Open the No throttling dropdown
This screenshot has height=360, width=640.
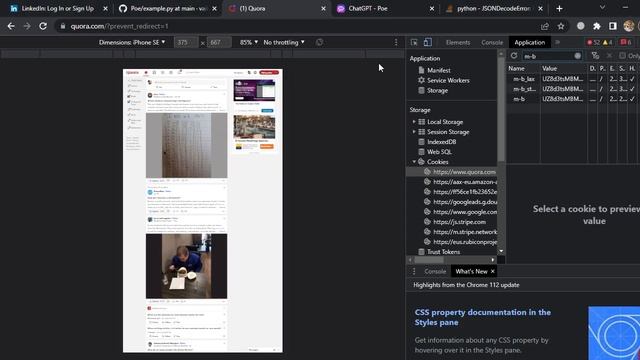[x=284, y=42]
